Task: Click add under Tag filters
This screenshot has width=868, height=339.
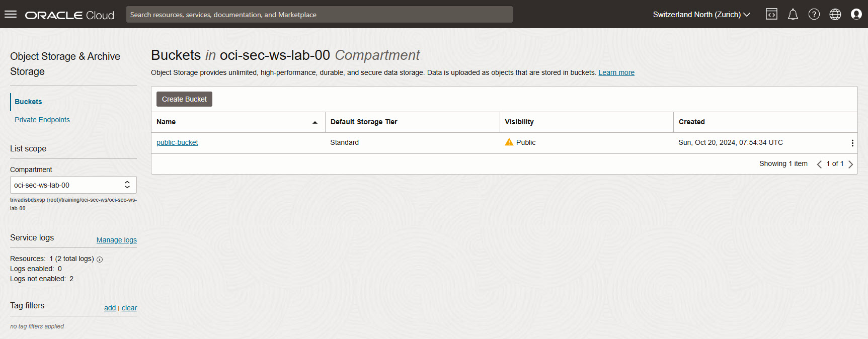Action: pos(110,308)
